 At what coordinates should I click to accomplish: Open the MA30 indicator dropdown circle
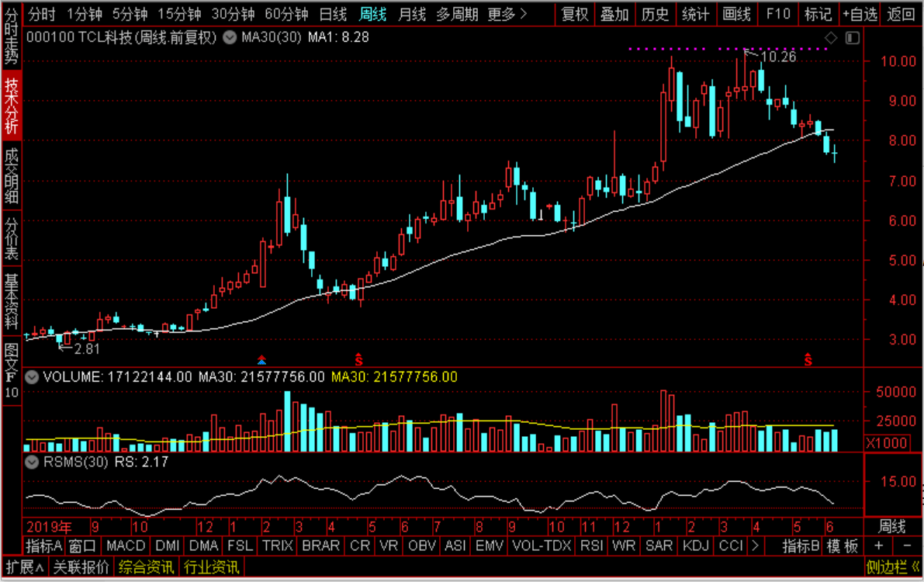click(x=230, y=38)
